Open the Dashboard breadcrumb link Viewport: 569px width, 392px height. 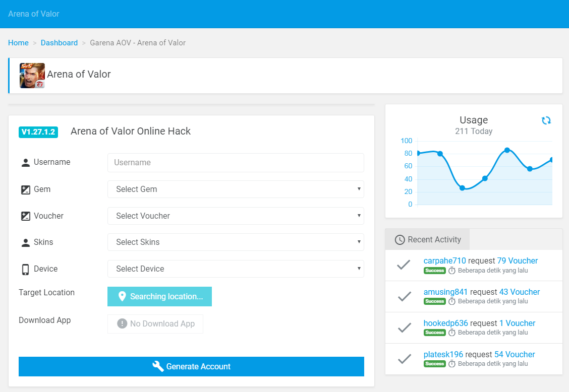pos(59,43)
